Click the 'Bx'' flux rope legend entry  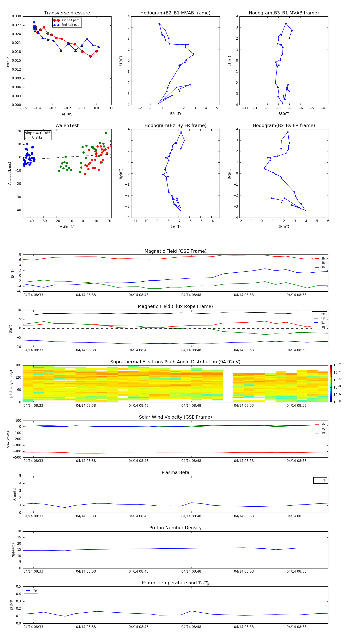320,314
